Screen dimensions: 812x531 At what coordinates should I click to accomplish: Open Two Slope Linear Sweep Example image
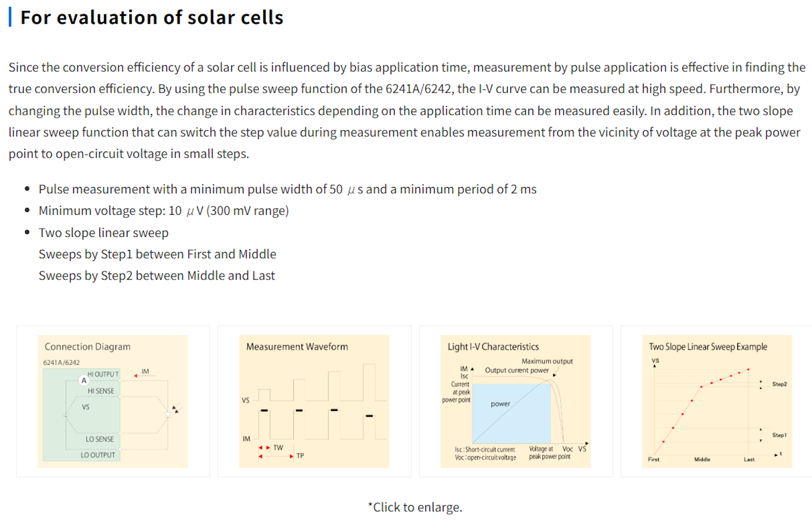coord(717,401)
